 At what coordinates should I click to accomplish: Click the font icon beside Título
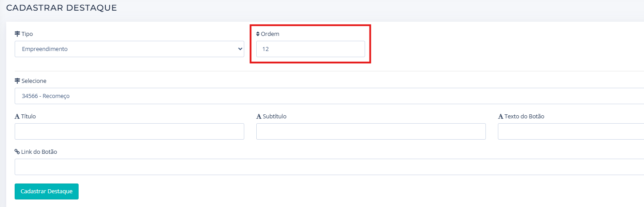[x=17, y=117]
